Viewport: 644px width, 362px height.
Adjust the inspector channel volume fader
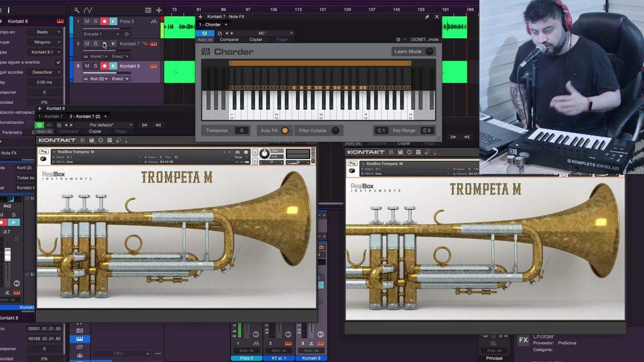click(x=8, y=254)
